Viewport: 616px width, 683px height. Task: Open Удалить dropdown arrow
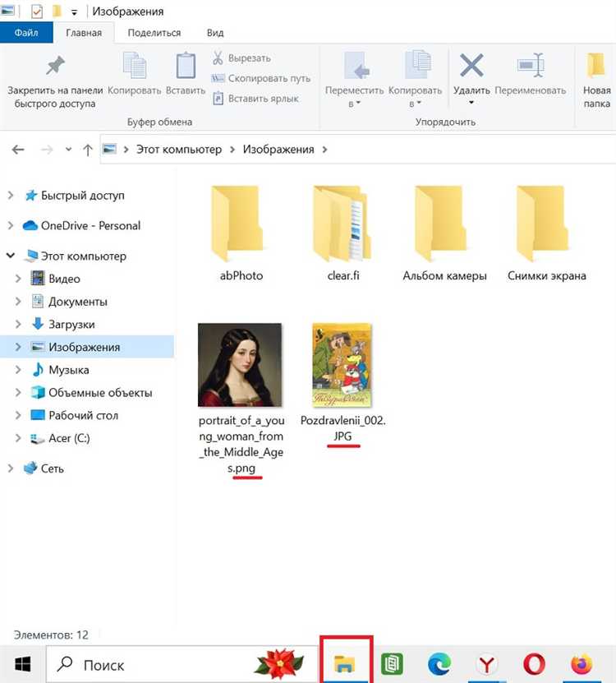point(471,104)
